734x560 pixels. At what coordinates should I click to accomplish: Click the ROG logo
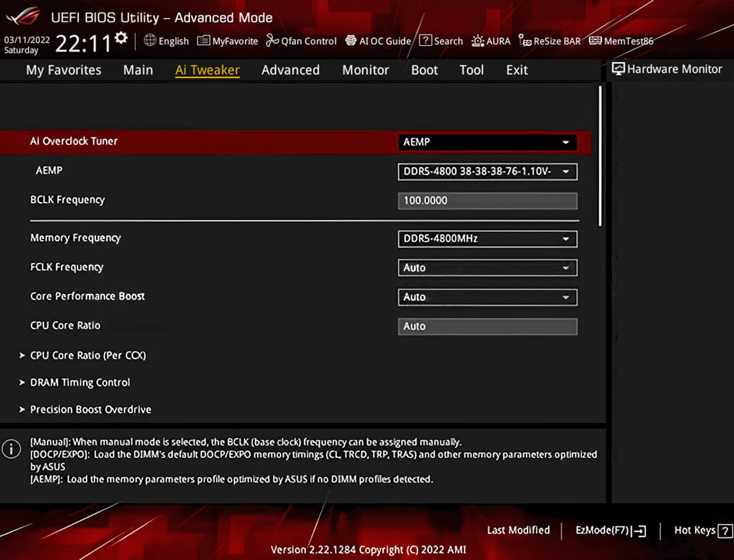click(x=22, y=16)
